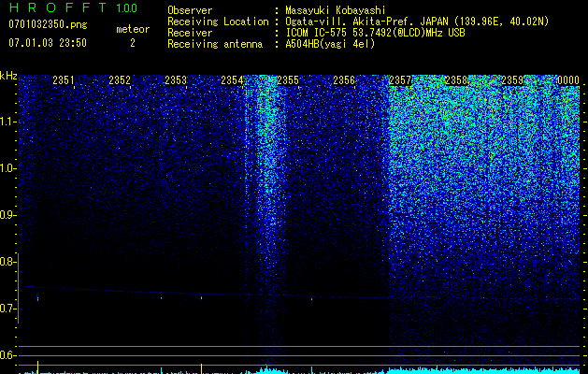Click the 1.0 kHz axis label
This screenshot has height=374, width=588.
click(x=7, y=168)
